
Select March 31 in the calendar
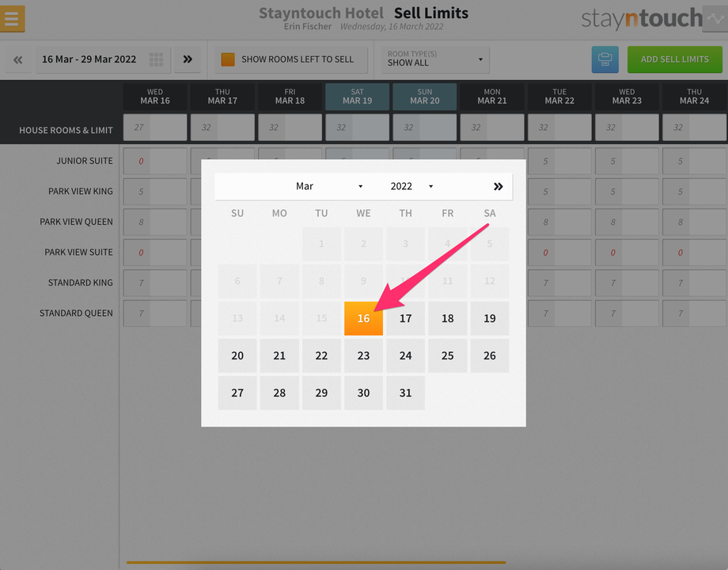[405, 393]
